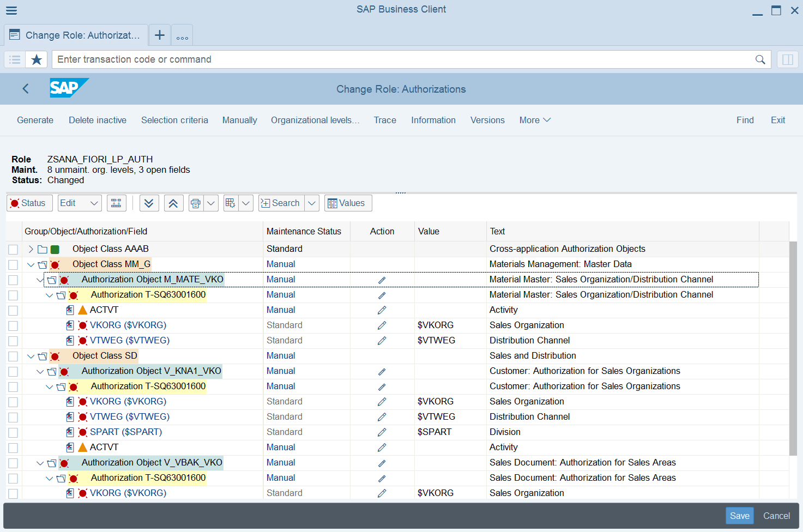The width and height of the screenshot is (803, 532).
Task: Open the Trace function
Action: coord(385,120)
